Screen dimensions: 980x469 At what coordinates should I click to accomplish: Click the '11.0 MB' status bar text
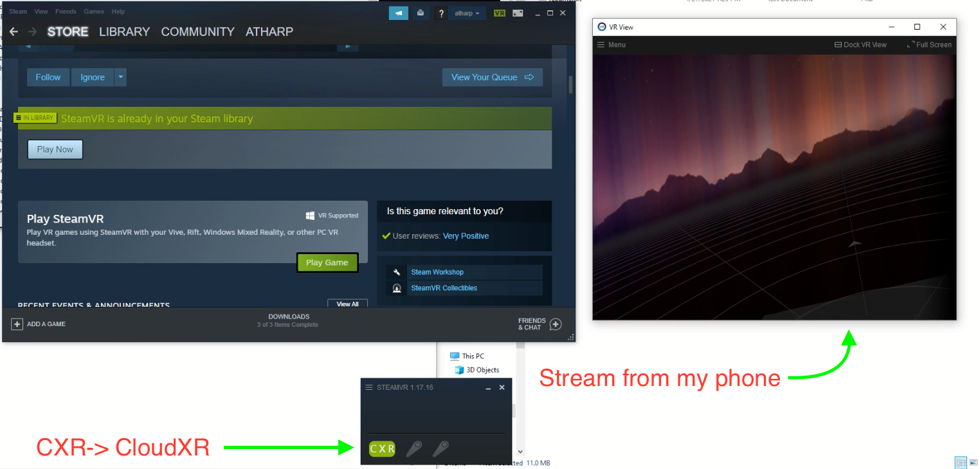pos(538,463)
